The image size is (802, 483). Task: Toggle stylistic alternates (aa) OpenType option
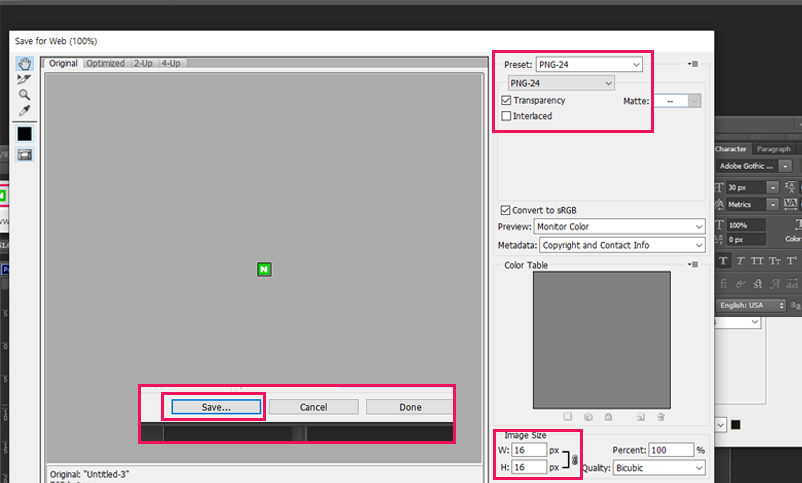[792, 283]
